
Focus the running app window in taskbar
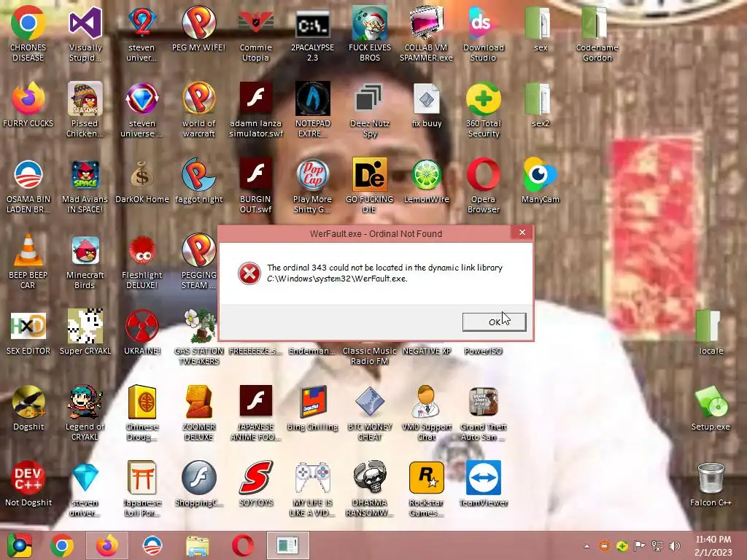click(x=287, y=545)
